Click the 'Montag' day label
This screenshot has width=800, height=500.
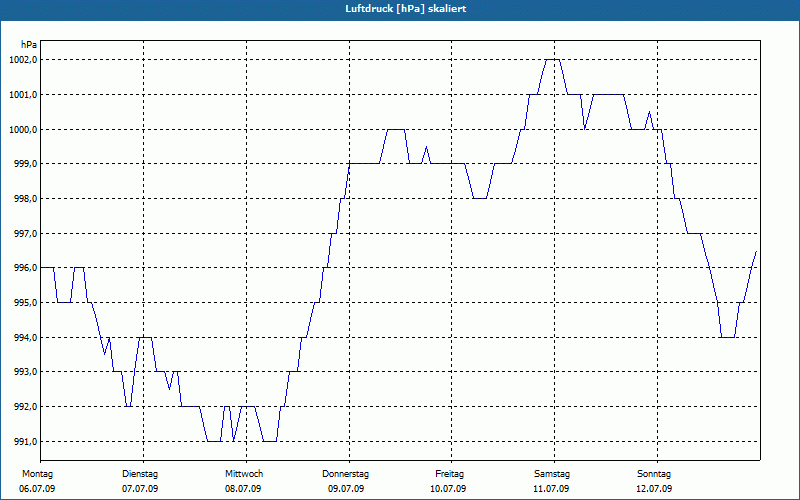(37, 474)
